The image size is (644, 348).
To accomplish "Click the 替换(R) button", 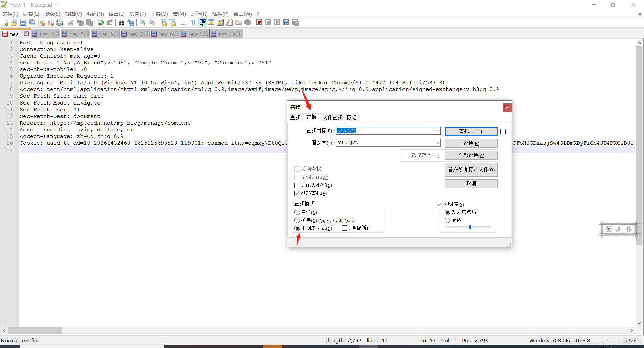I will (x=471, y=143).
